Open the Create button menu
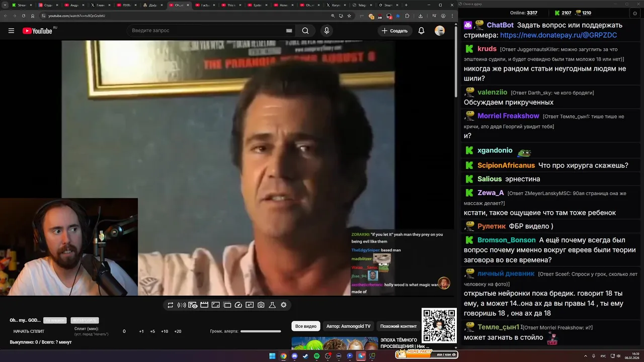 click(395, 31)
